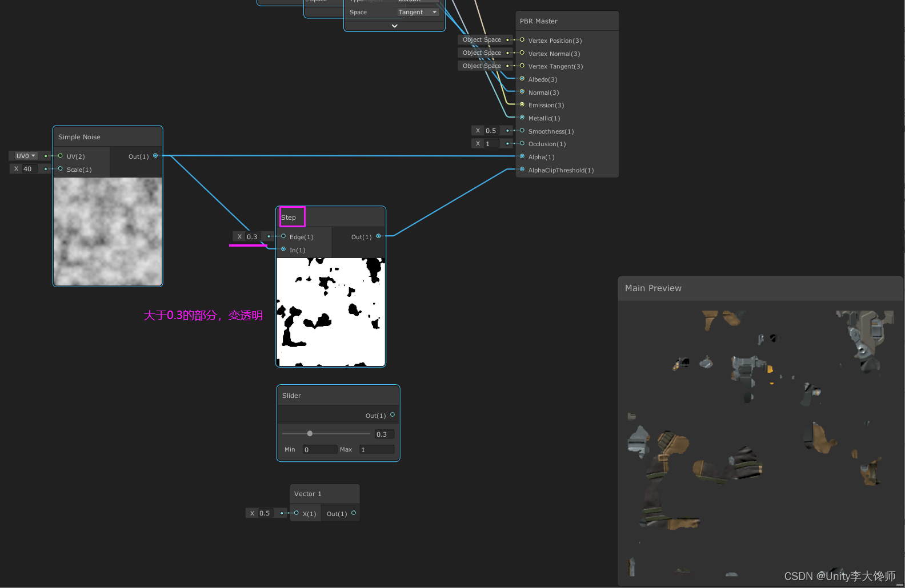Click Object Space label for Vertex Position
905x588 pixels.
(x=482, y=40)
